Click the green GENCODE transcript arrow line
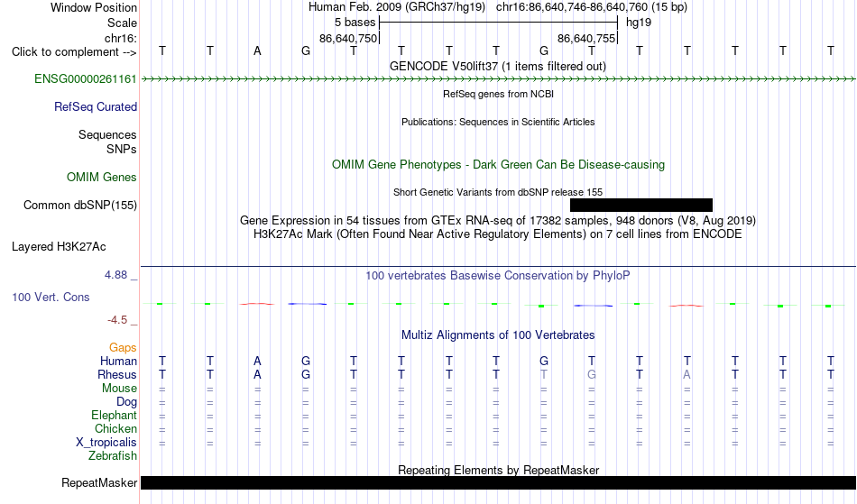This screenshot has height=504, width=857. point(499,79)
